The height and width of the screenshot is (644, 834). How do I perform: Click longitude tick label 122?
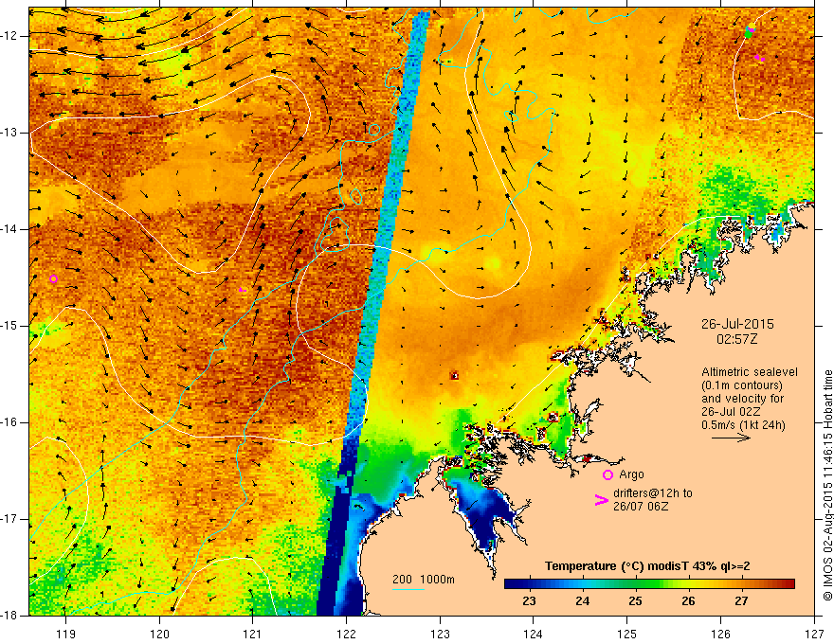(x=346, y=635)
